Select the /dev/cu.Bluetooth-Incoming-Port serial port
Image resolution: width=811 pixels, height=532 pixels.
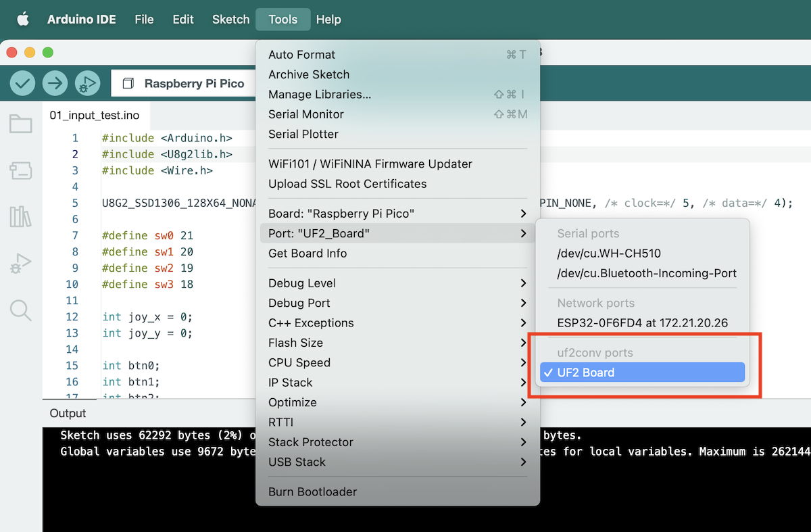tap(643, 274)
